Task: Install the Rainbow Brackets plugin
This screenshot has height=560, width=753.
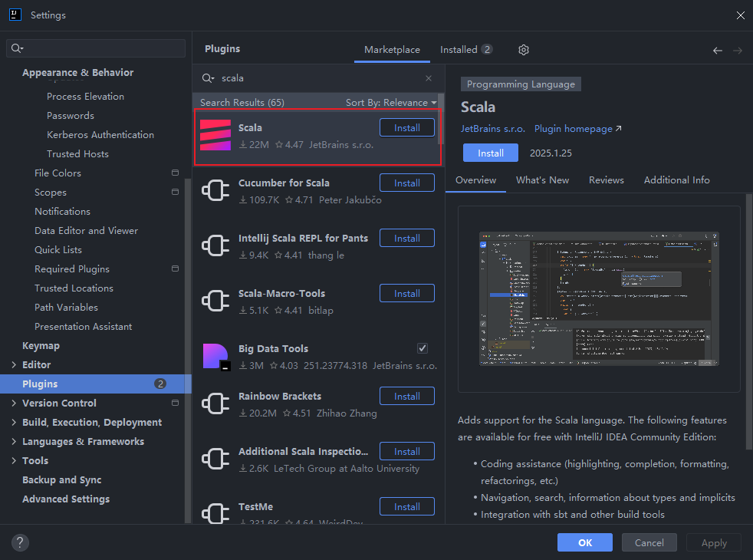Action: click(406, 397)
